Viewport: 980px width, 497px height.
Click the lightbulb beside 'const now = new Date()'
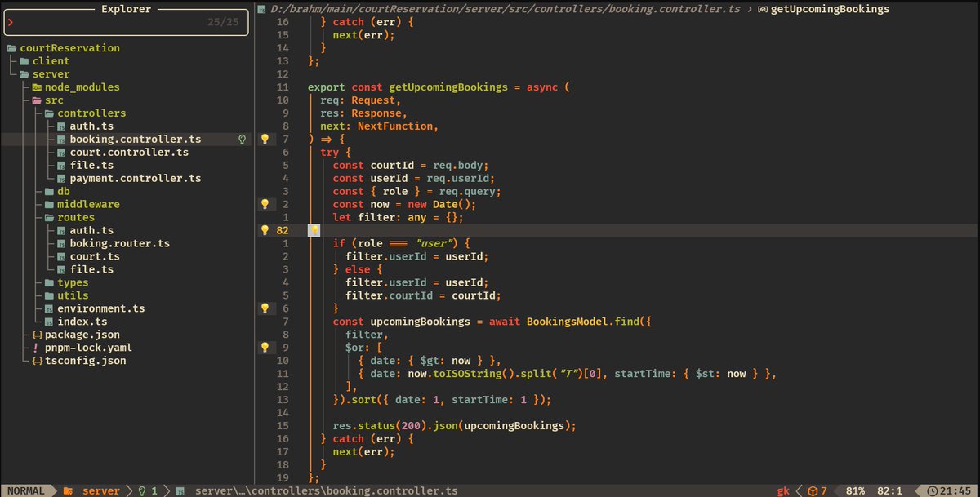[x=265, y=205]
